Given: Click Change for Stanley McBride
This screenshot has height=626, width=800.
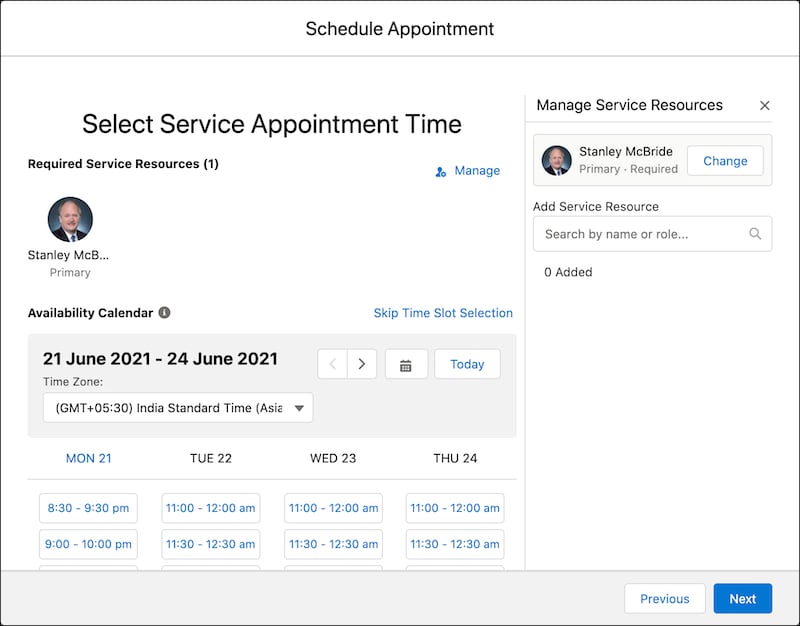Looking at the screenshot, I should tap(725, 161).
